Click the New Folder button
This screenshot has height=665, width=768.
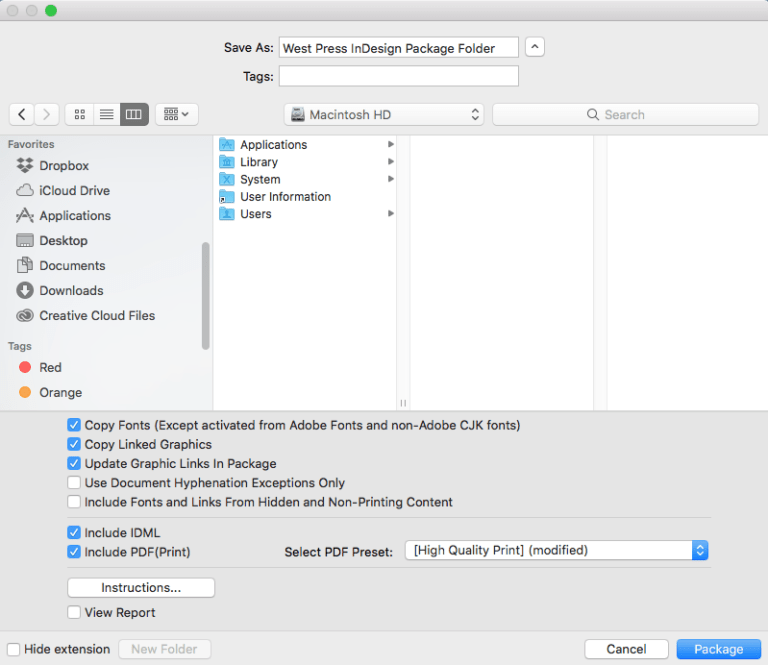pyautogui.click(x=165, y=649)
